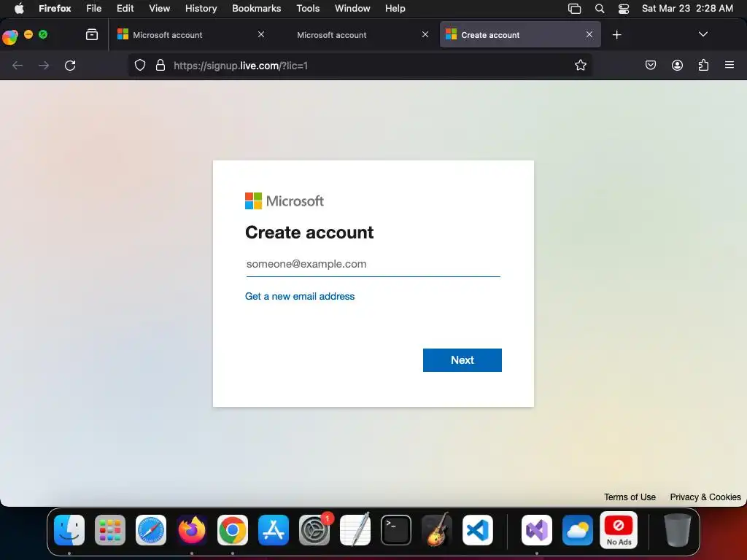Click the Next button
This screenshot has height=560, width=747.
tap(462, 360)
